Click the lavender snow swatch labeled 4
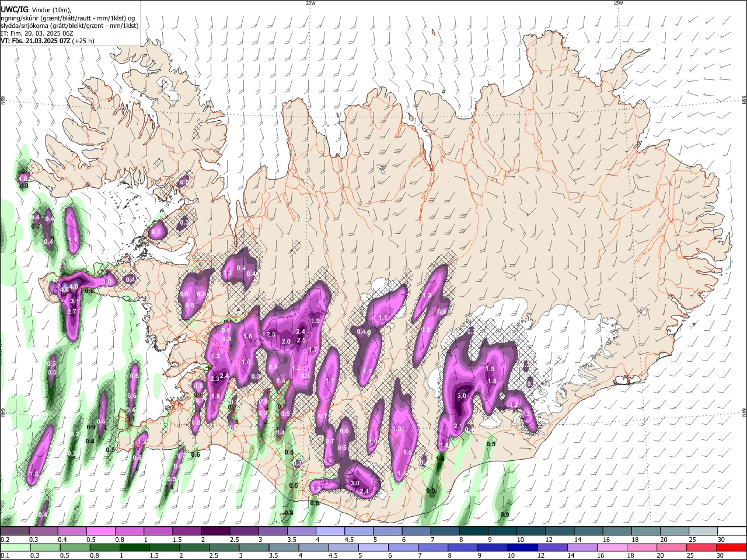Screen dimensions: 747x560 [329, 531]
